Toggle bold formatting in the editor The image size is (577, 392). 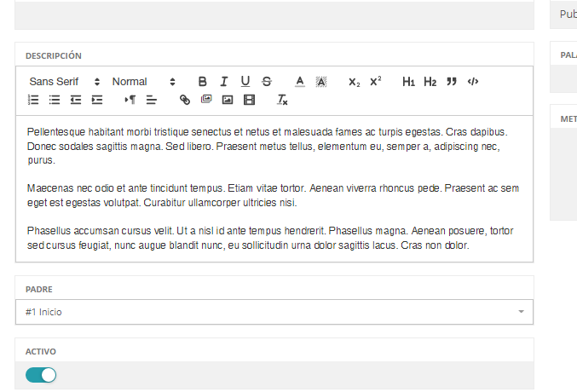203,82
